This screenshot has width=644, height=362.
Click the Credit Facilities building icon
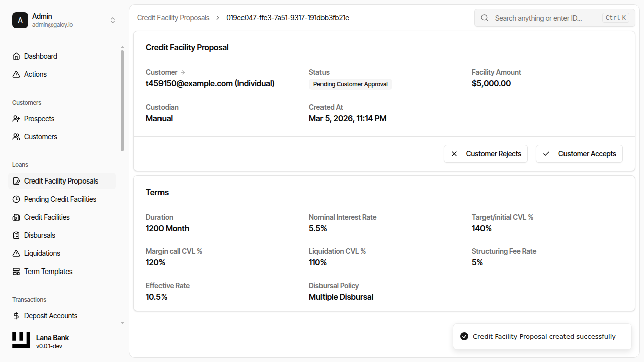[x=16, y=217]
